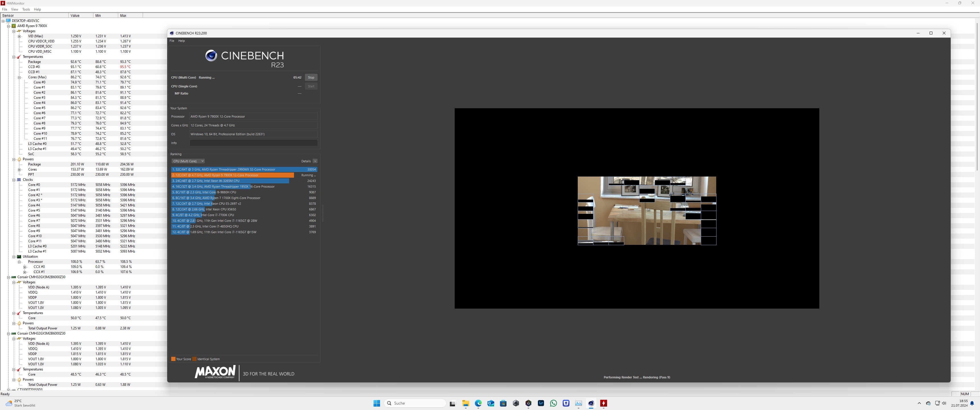This screenshot has width=980, height=410.
Task: Open Microsoft Store from the taskbar
Action: (503, 403)
